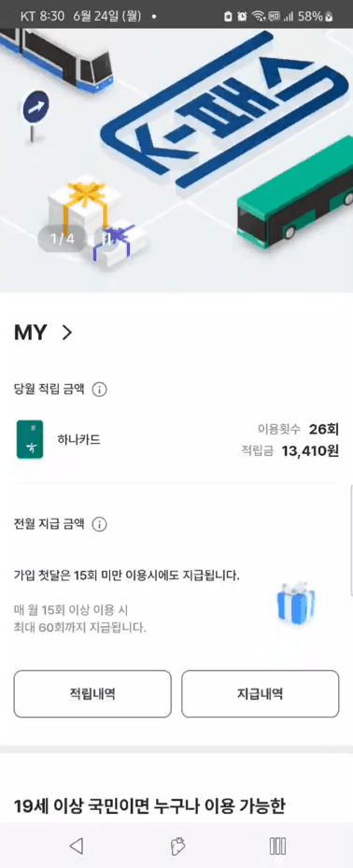Viewport: 353px width, 868px height.
Task: Open the MY section chevron arrow
Action: pyautogui.click(x=67, y=333)
